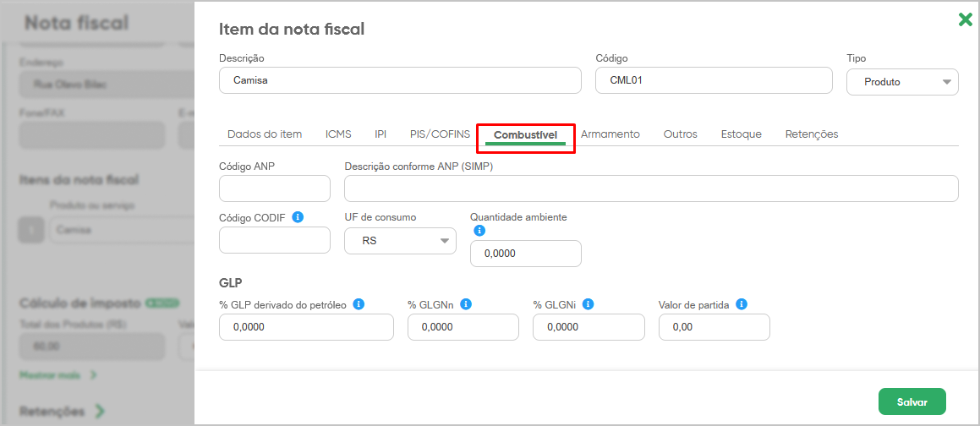Open the UF de consumo dropdown
The width and height of the screenshot is (980, 426).
click(400, 241)
